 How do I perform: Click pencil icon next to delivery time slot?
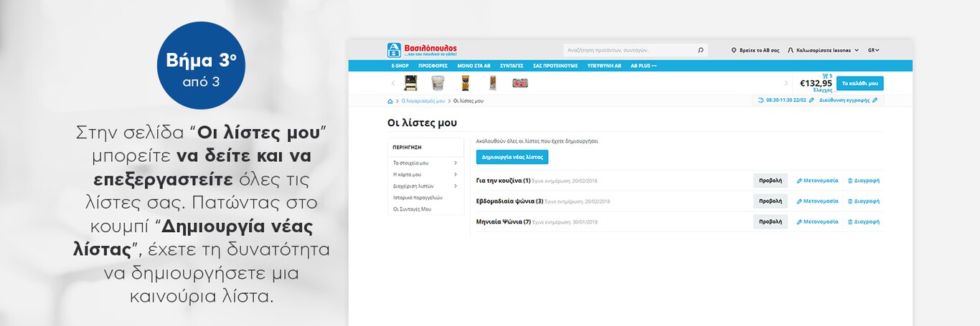pyautogui.click(x=811, y=100)
